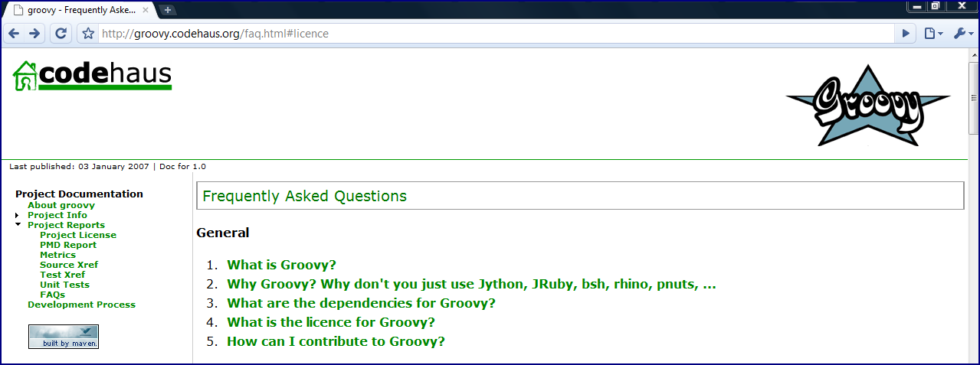Open the Project License link
The image size is (980, 365).
coord(78,235)
